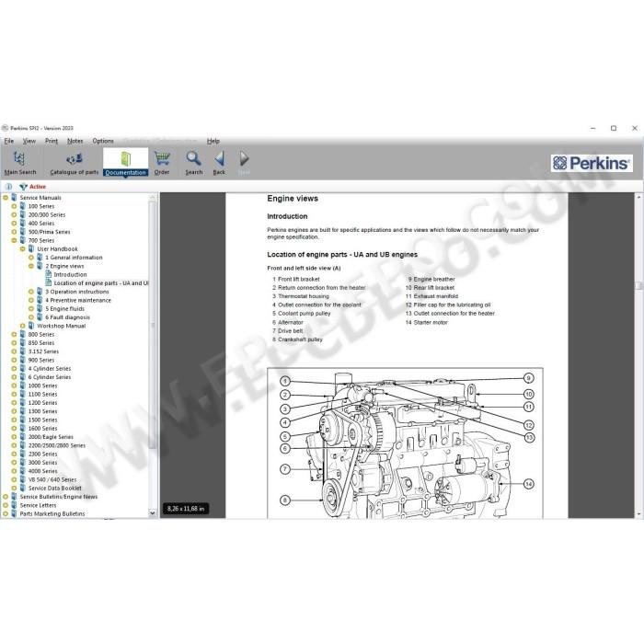644x644 pixels.
Task: Select the V8 540 / 640 Series item
Action: coord(52,479)
